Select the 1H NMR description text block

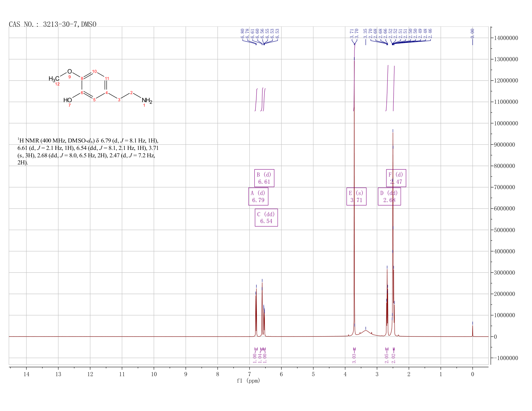[88, 152]
